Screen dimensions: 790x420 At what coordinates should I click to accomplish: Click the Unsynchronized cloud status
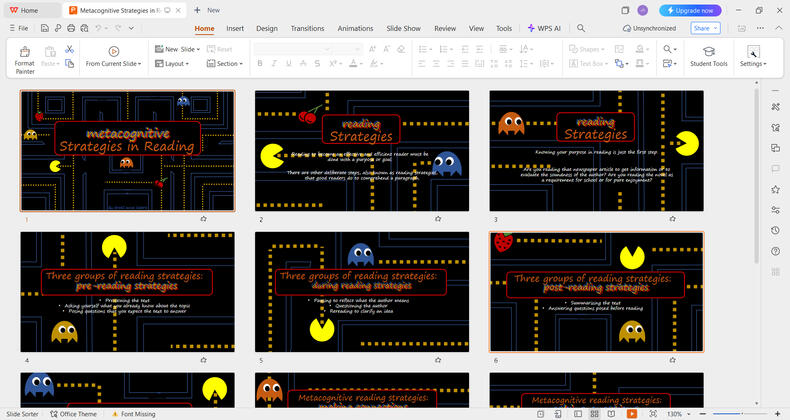(649, 28)
